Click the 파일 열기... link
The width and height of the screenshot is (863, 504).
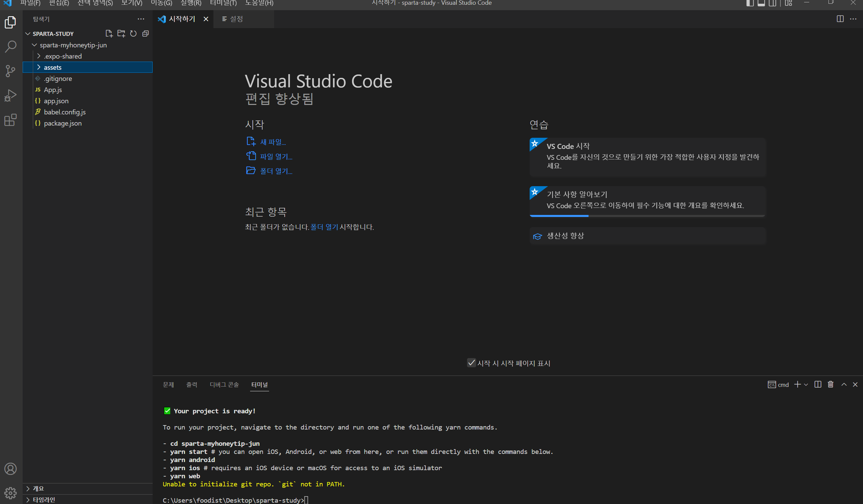tap(276, 156)
